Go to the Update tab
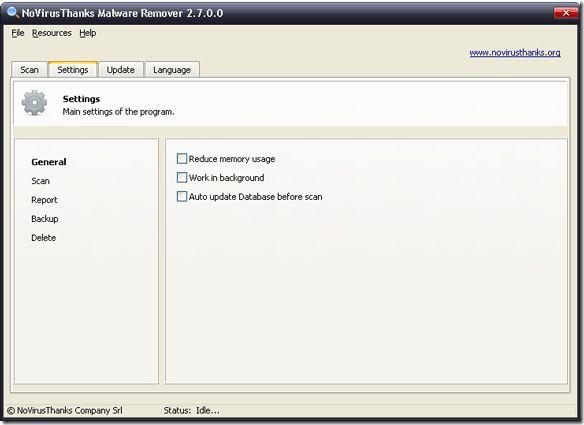The image size is (584, 425). 121,70
